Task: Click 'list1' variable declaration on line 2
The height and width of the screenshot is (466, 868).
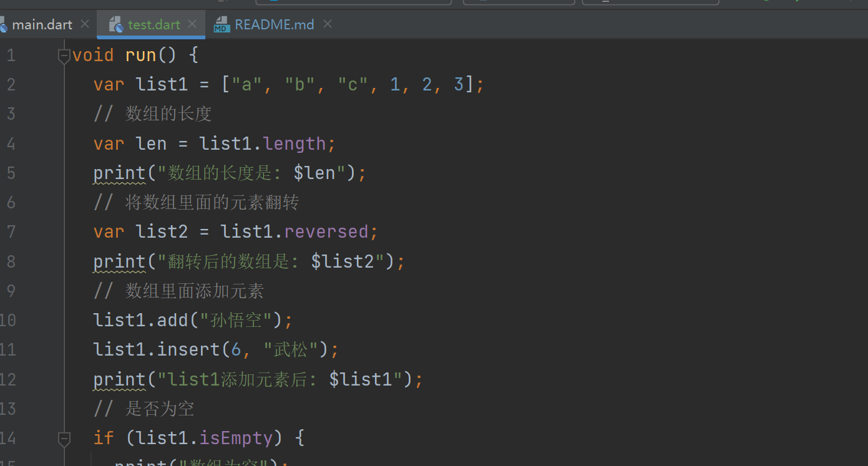Action: coord(162,84)
